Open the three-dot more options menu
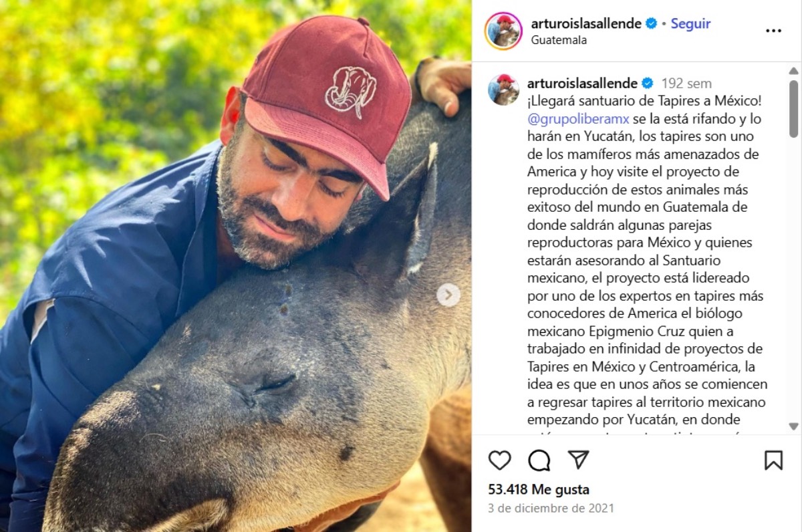Screen dimensions: 802x532 773,31
